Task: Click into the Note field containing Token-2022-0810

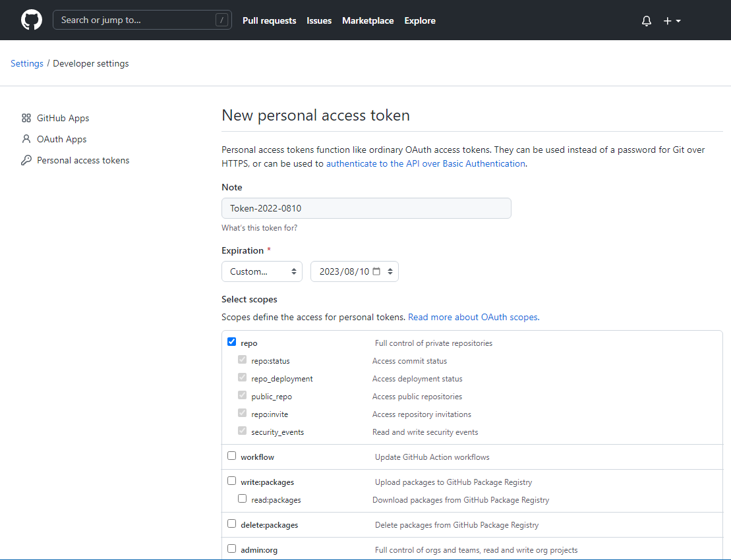Action: tap(366, 208)
